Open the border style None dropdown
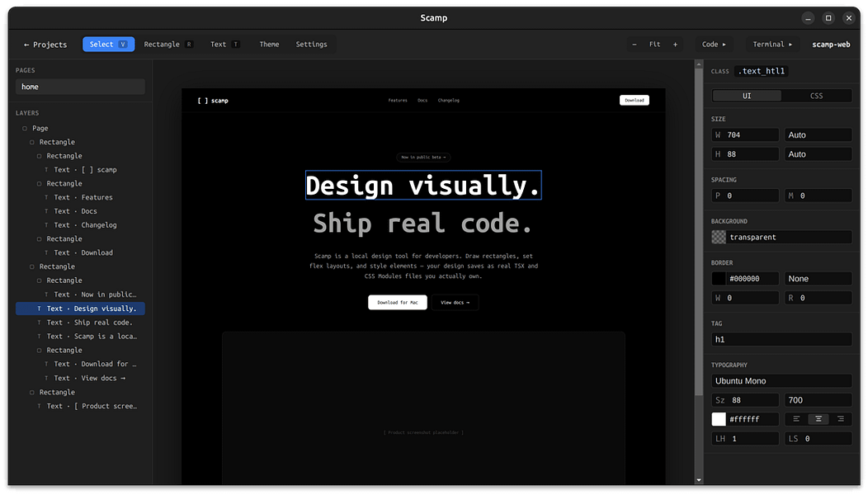 (x=818, y=279)
